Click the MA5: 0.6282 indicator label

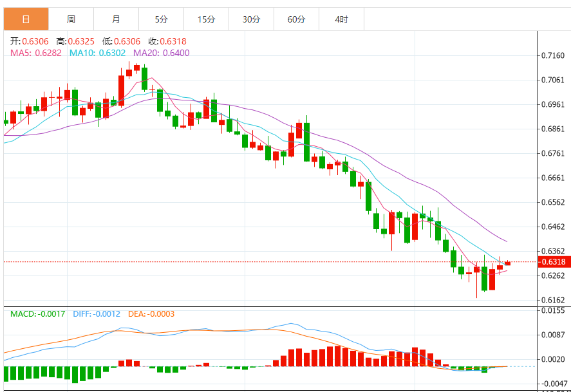click(x=35, y=53)
